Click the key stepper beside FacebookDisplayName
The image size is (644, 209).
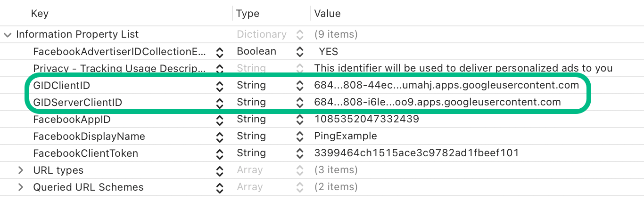(219, 137)
